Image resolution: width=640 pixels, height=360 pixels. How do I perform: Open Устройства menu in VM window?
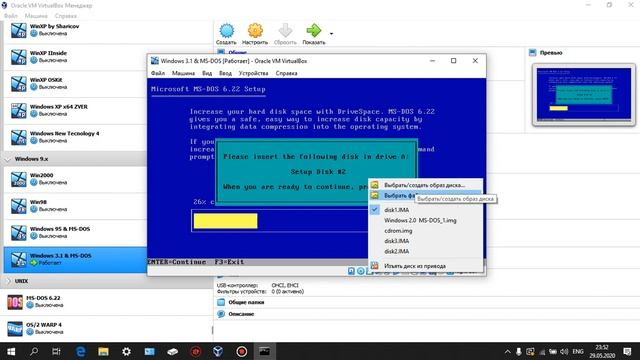pyautogui.click(x=253, y=73)
